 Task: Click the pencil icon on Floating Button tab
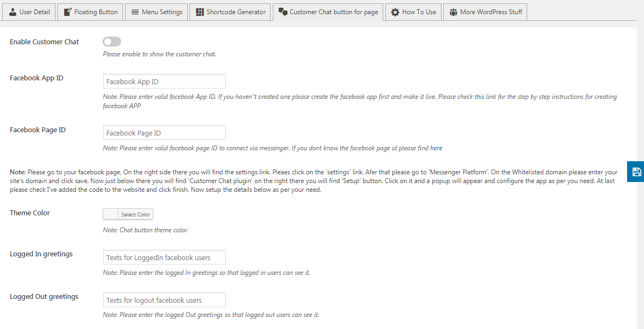click(68, 12)
